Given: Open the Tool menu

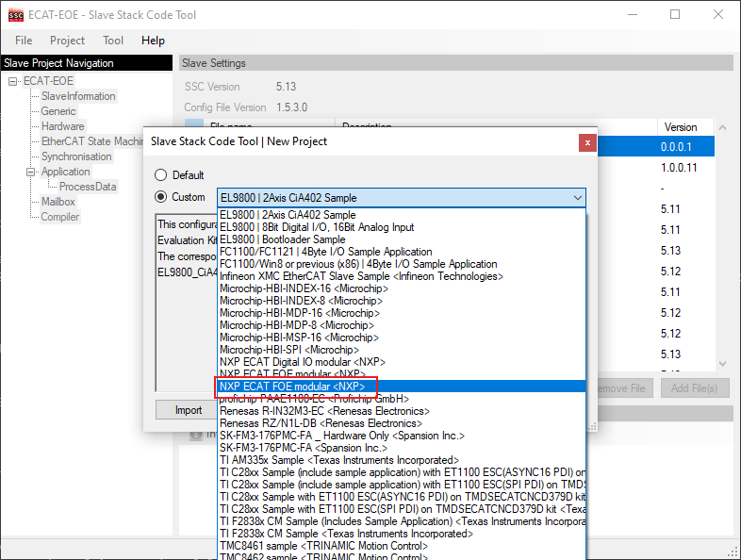Looking at the screenshot, I should click(x=113, y=41).
